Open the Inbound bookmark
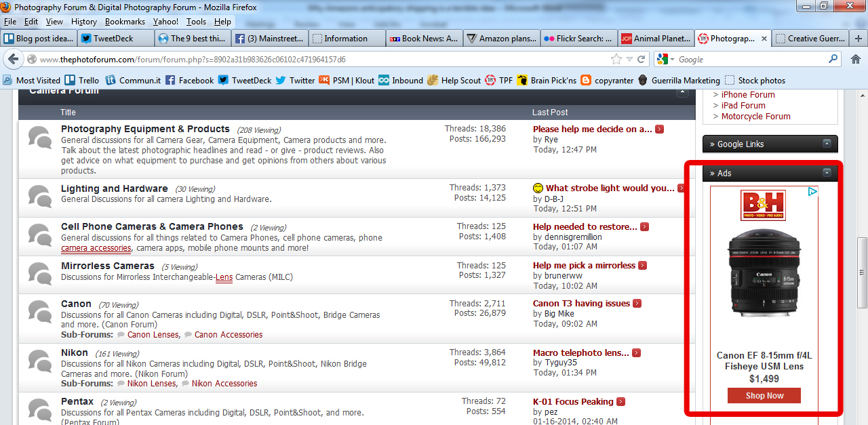The height and width of the screenshot is (425, 868). 401,80
